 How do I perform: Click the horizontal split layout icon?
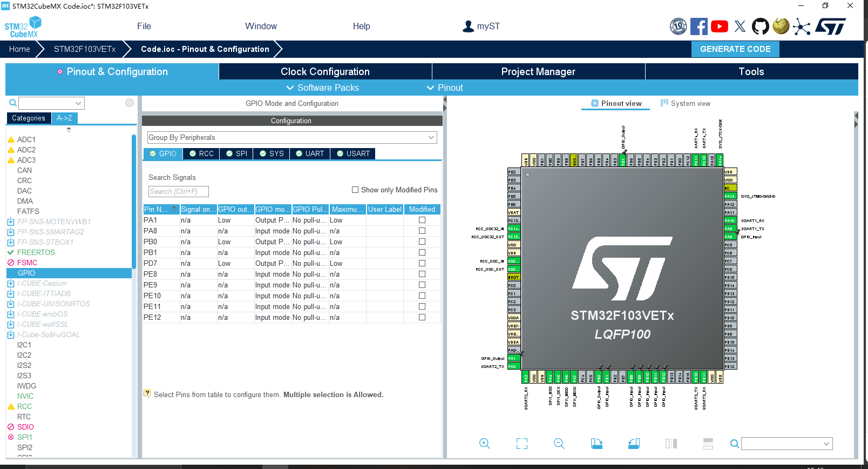[708, 444]
